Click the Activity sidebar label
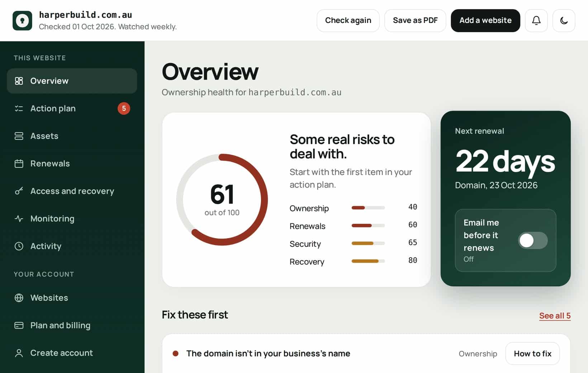This screenshot has width=588, height=373. pos(46,246)
